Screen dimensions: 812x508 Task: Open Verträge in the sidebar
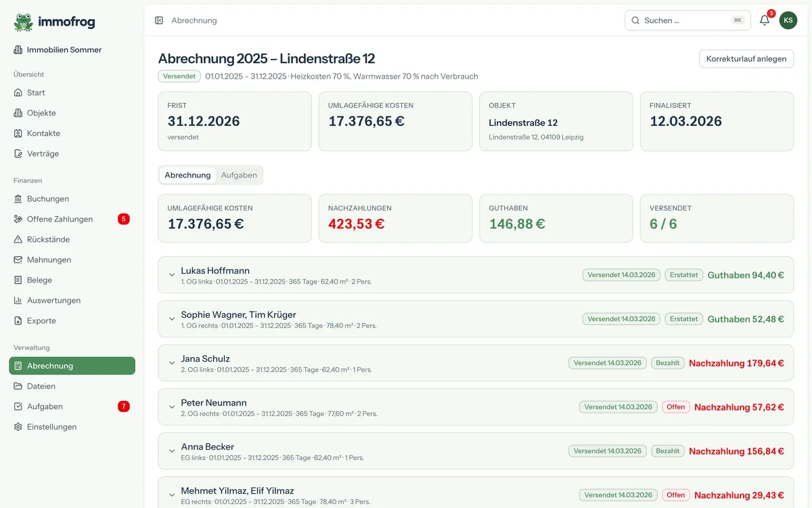(72, 154)
